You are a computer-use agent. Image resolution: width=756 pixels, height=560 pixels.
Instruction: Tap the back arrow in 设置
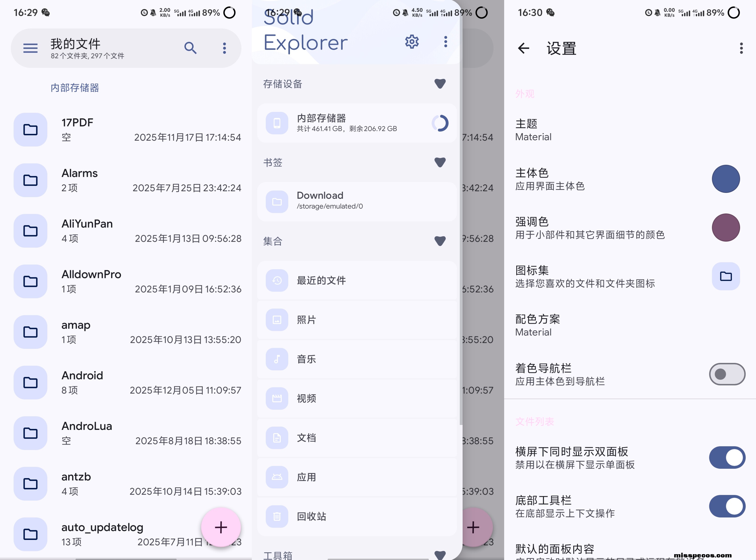tap(523, 49)
